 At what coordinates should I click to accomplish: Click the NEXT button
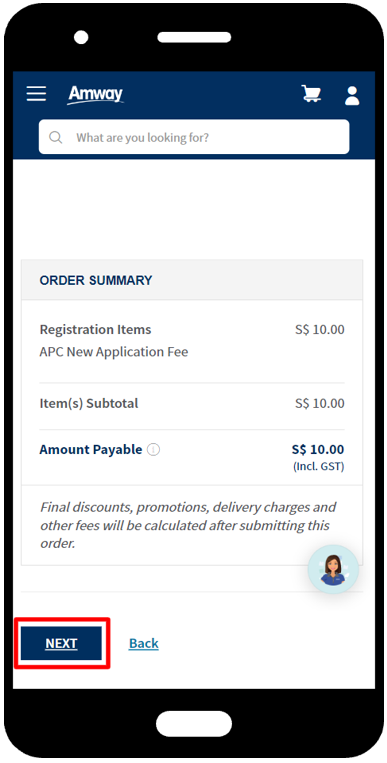(x=61, y=643)
